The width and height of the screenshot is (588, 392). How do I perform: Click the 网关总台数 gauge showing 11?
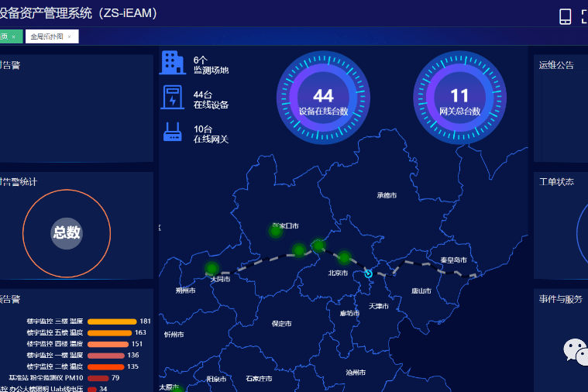click(x=459, y=98)
